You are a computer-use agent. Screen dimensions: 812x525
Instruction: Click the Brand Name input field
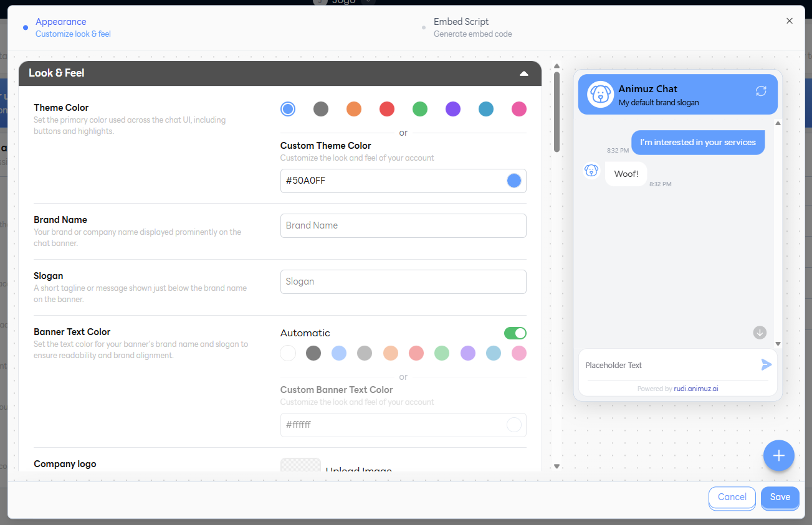point(403,225)
